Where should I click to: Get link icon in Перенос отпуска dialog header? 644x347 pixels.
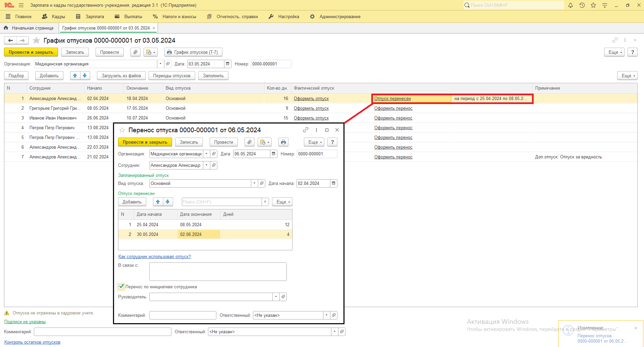pyautogui.click(x=306, y=130)
